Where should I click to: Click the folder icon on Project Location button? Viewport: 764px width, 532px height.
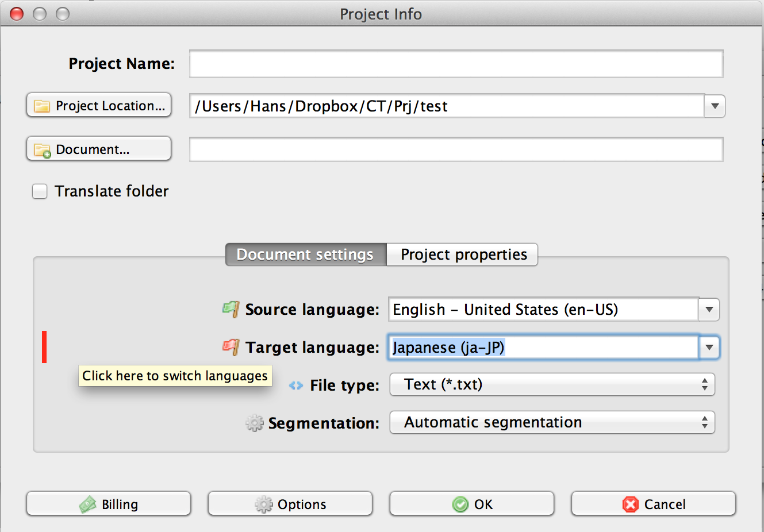tap(42, 106)
